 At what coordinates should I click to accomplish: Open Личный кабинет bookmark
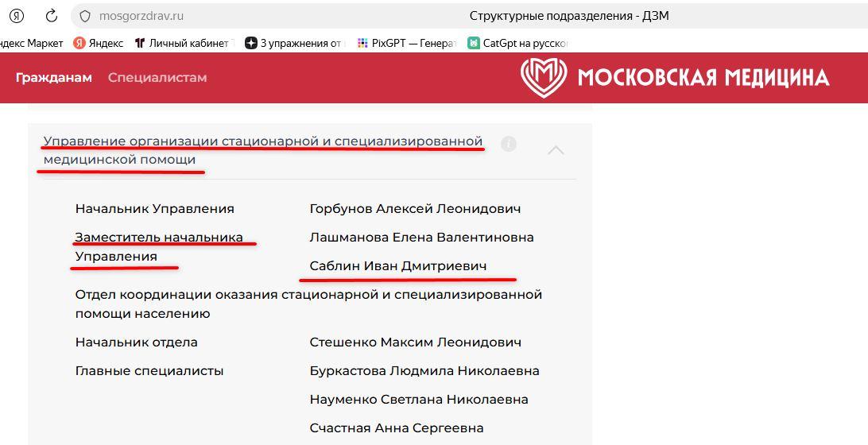[185, 43]
